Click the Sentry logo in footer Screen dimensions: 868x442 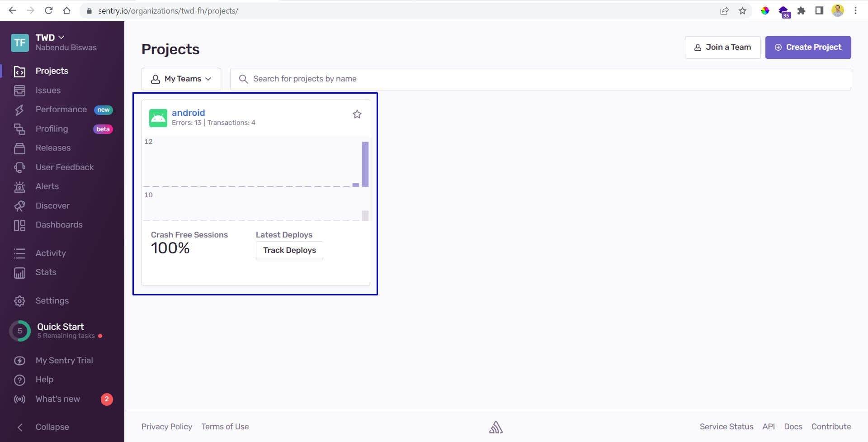[496, 427]
